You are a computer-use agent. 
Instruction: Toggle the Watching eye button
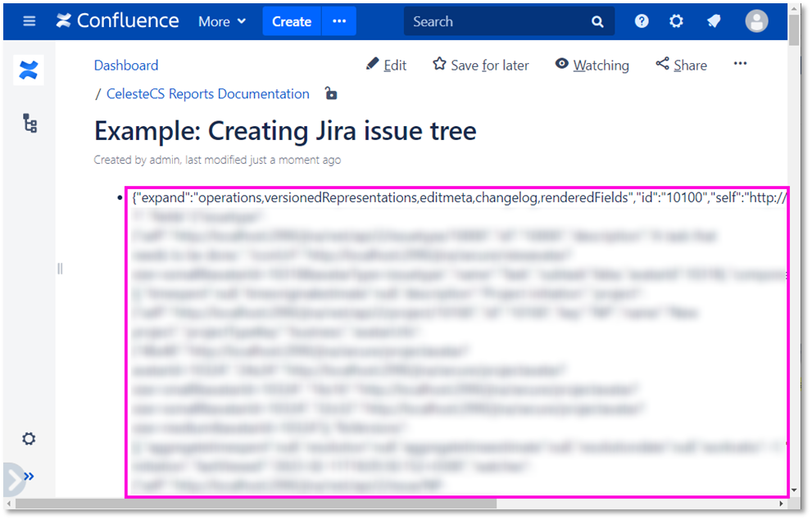(x=592, y=66)
